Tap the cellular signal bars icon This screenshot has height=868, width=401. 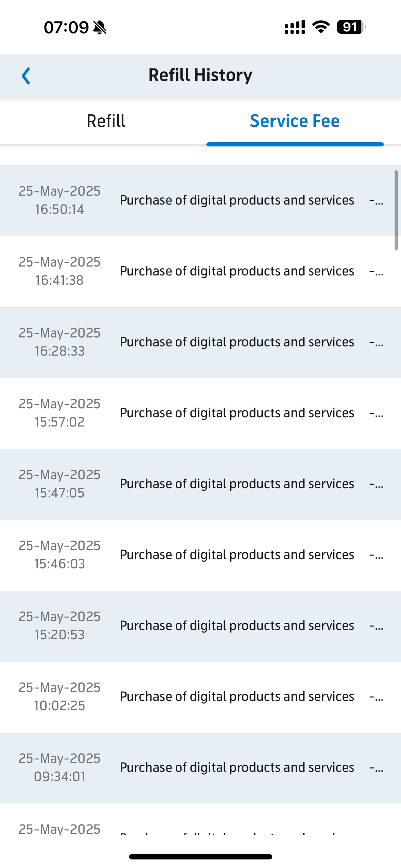[295, 27]
